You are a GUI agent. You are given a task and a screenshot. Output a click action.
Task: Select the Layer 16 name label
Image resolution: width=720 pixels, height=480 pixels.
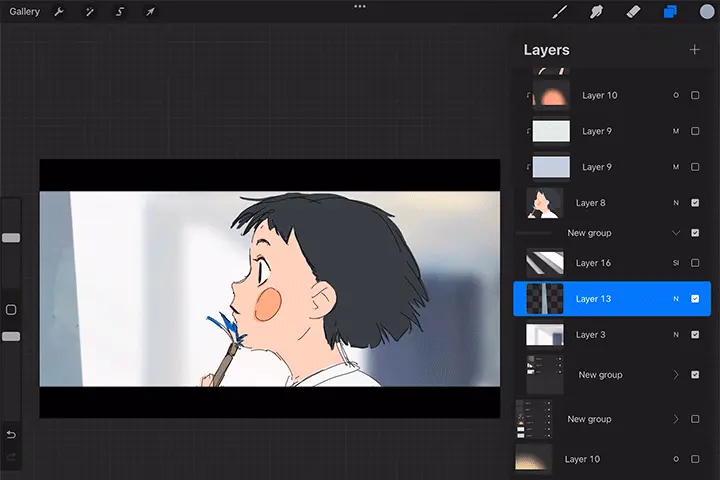(x=593, y=263)
